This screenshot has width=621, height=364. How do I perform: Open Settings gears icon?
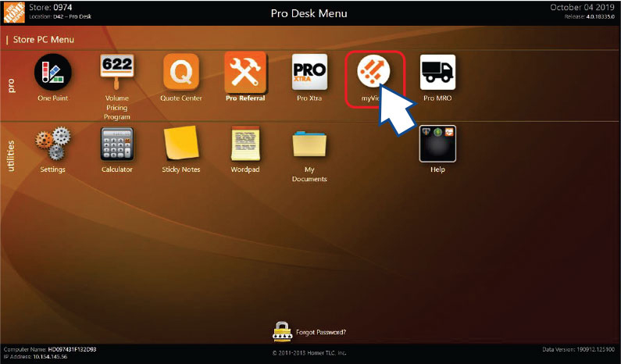click(52, 144)
